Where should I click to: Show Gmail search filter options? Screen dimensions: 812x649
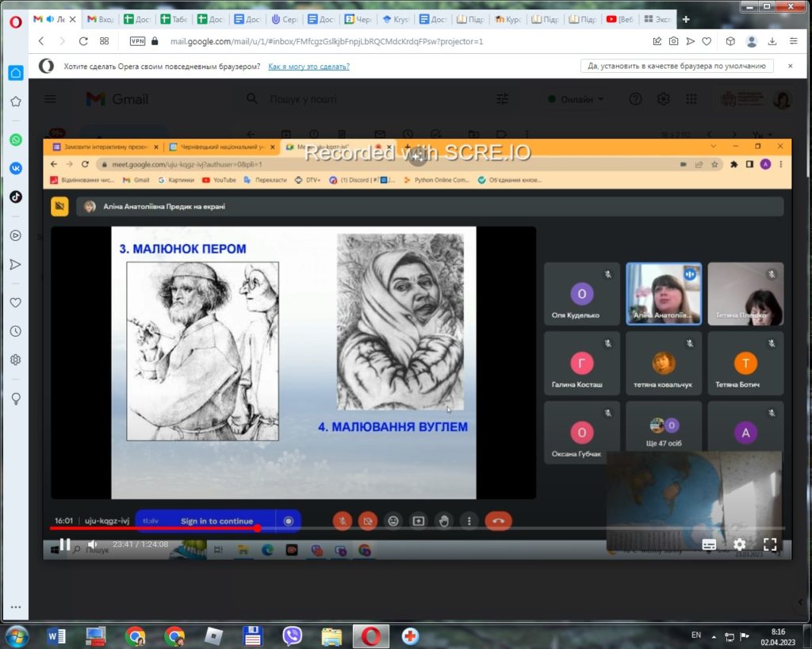coord(502,99)
